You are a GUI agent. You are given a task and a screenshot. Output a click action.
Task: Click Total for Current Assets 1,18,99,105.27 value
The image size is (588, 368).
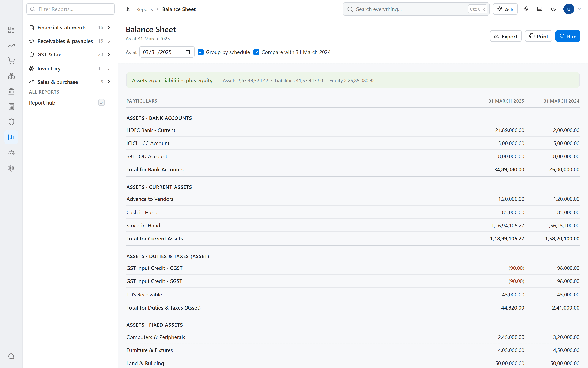[507, 239]
